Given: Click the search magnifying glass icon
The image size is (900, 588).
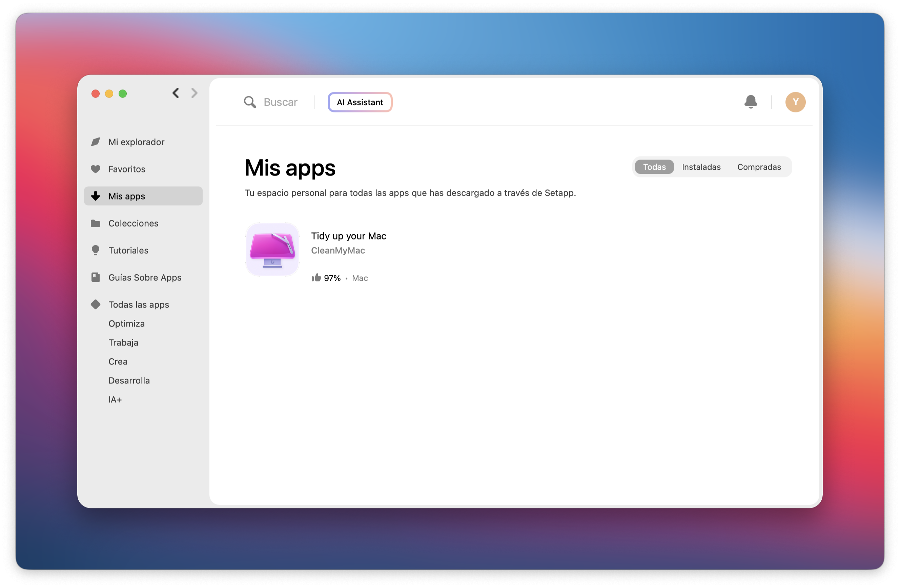Looking at the screenshot, I should [x=250, y=102].
